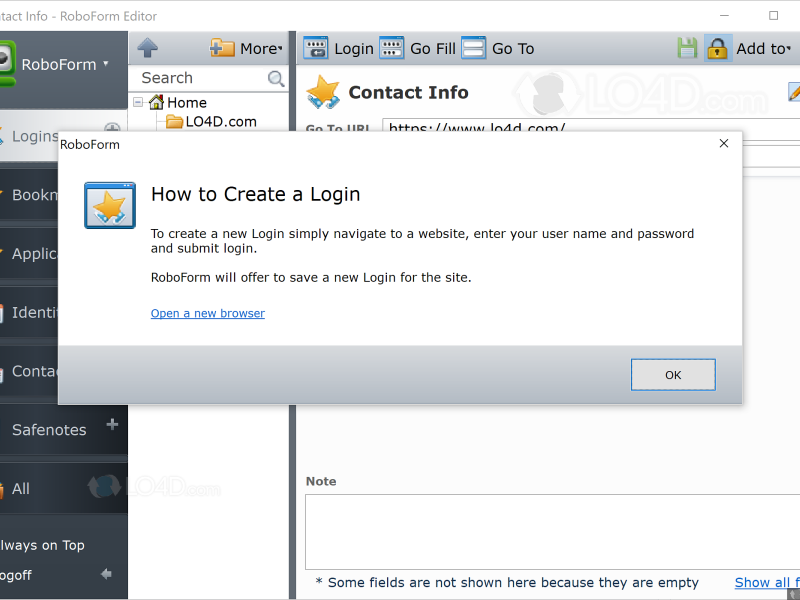Focus the Search input field

point(202,78)
